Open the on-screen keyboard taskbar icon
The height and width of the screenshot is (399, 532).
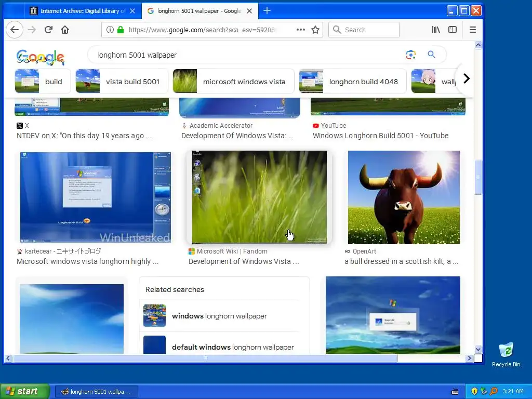pyautogui.click(x=455, y=392)
